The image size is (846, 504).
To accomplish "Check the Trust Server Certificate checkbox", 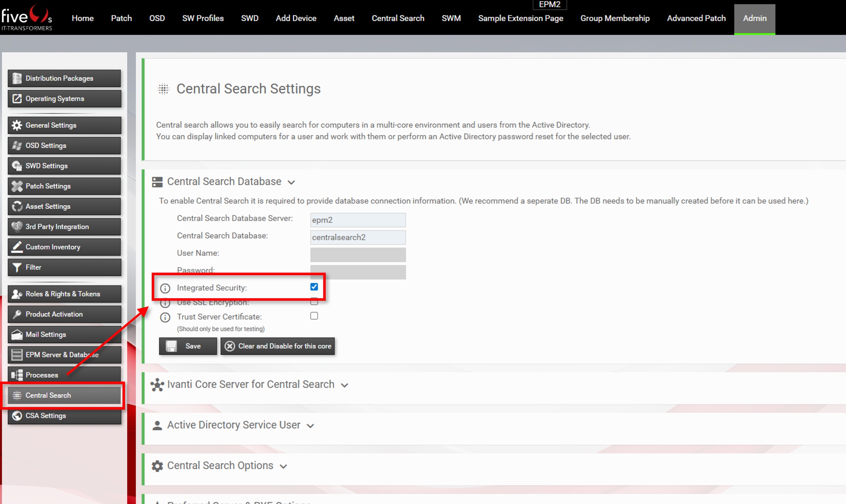I will point(314,316).
